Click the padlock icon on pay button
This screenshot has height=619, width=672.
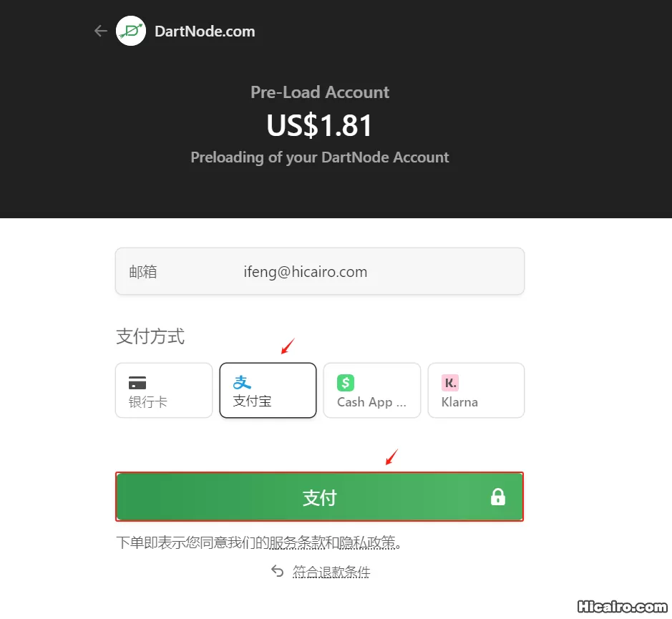[497, 497]
